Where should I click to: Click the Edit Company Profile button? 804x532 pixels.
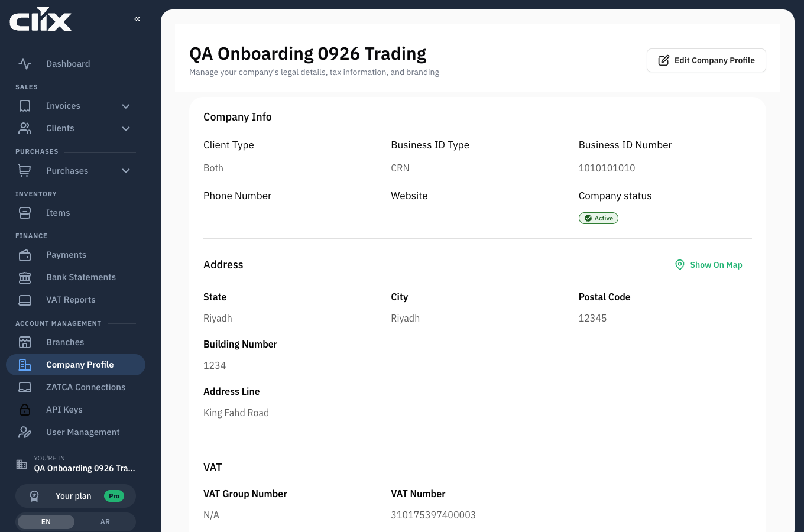click(x=706, y=60)
